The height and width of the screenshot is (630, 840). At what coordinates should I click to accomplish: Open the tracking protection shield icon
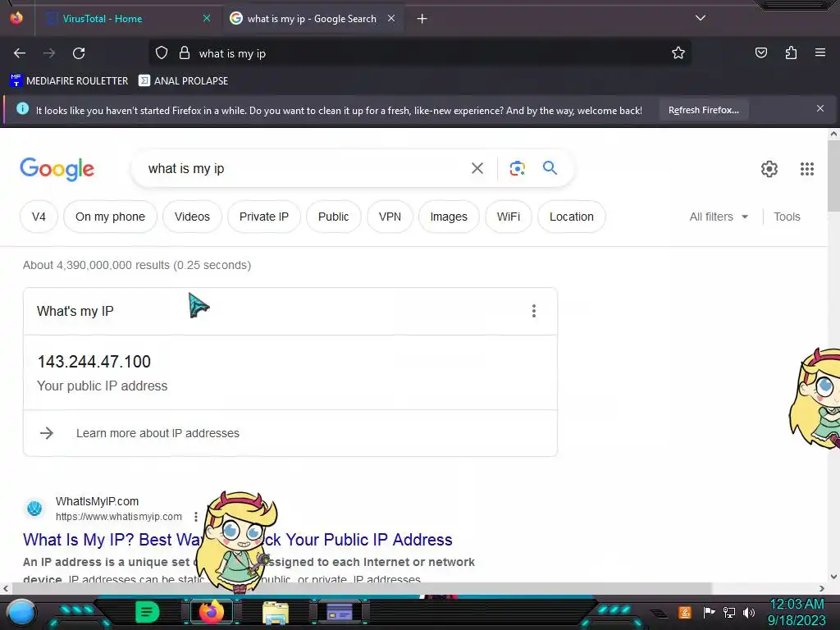click(x=162, y=53)
